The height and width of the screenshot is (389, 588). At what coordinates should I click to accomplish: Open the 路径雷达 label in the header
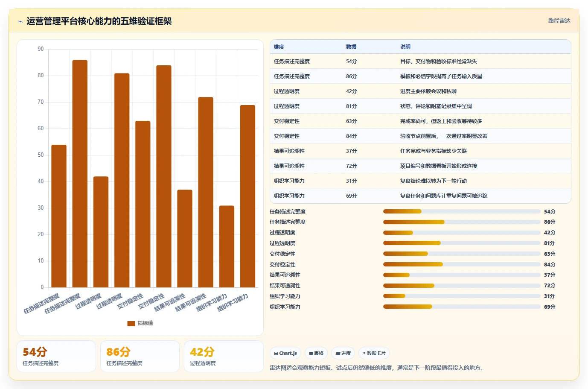click(x=559, y=20)
